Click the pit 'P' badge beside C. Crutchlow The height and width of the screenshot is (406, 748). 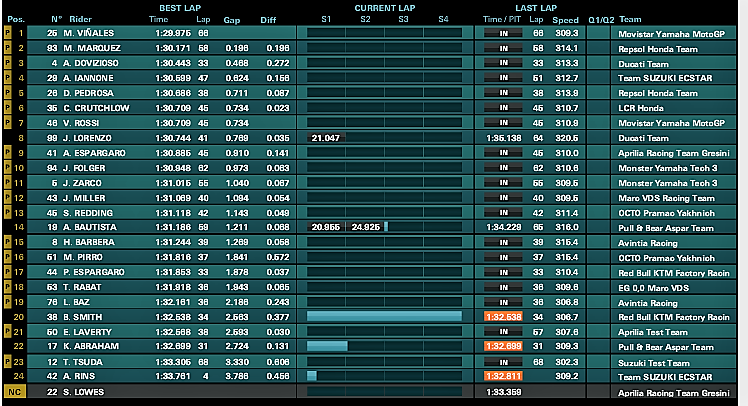[8, 108]
